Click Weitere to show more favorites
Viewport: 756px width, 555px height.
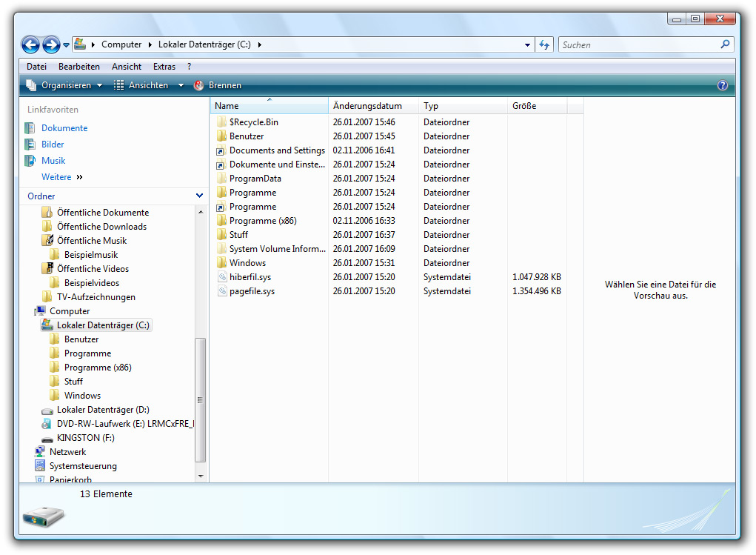click(x=56, y=177)
